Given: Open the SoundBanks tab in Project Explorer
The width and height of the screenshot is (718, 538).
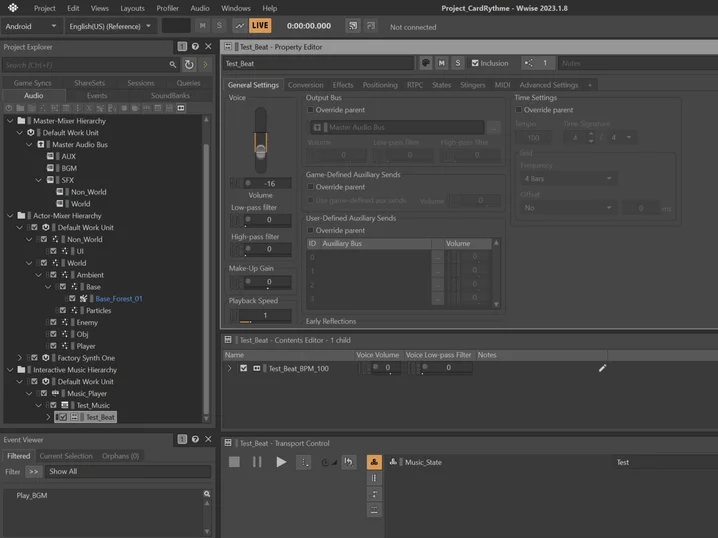Looking at the screenshot, I should pos(170,96).
